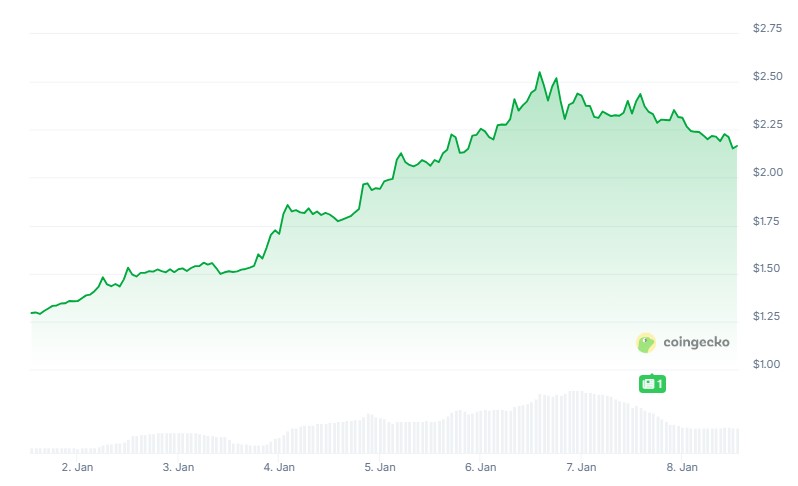The image size is (798, 486).
Task: Select the $1.50 price axis label
Action: (x=768, y=269)
